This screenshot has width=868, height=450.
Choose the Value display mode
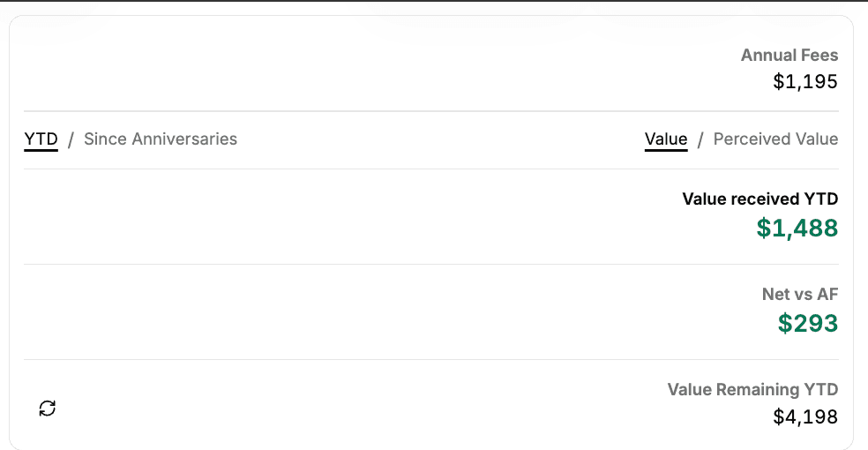(x=666, y=139)
